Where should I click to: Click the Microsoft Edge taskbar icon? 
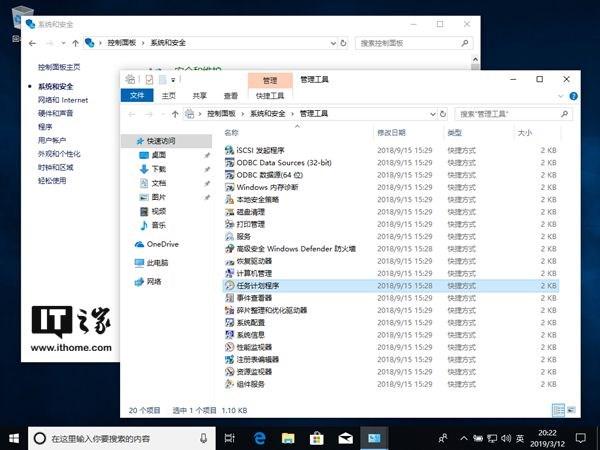[260, 438]
